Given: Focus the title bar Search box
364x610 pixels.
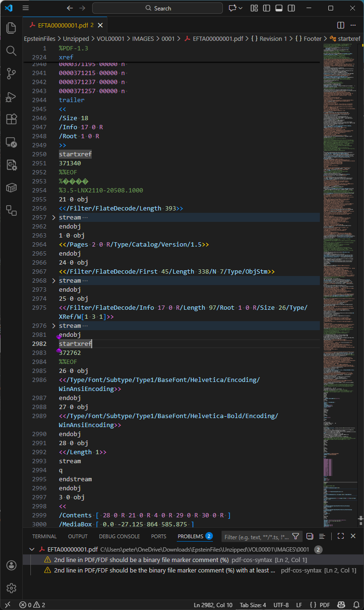Looking at the screenshot, I should click(x=157, y=8).
